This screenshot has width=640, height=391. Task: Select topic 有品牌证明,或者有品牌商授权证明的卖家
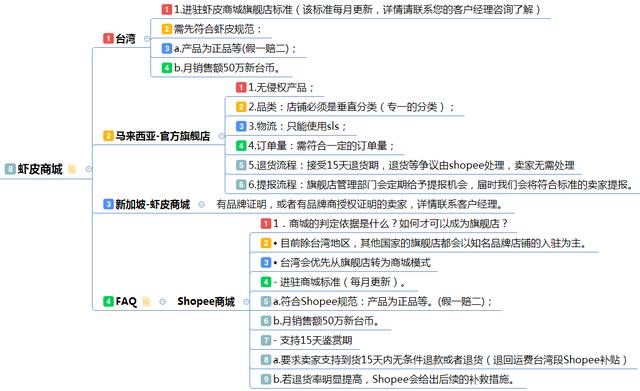pos(359,204)
